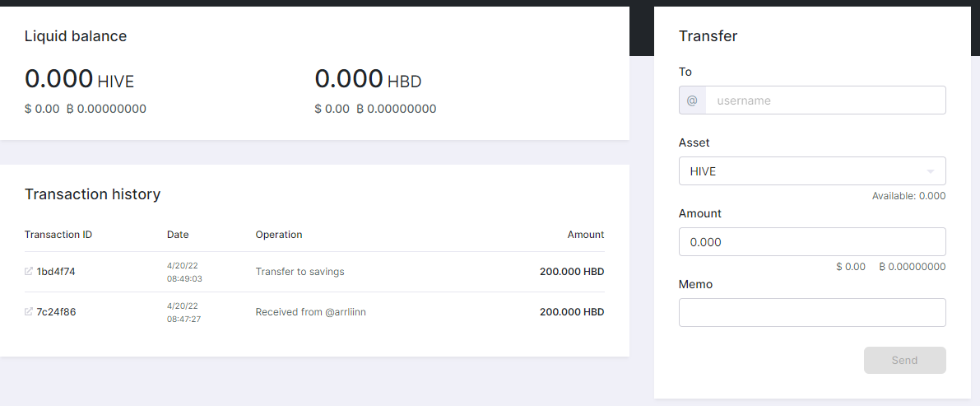Click the 'Transaction ID' column header
This screenshot has height=406, width=980.
tap(58, 235)
